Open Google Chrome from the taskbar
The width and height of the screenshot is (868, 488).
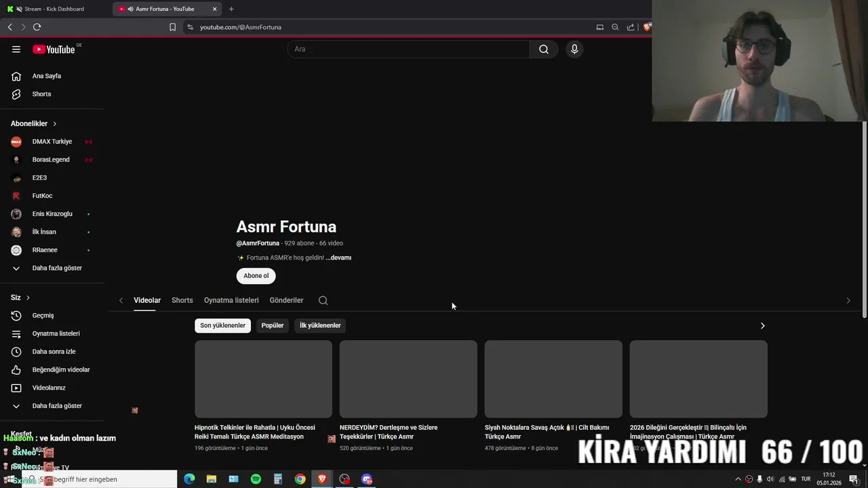click(x=300, y=479)
